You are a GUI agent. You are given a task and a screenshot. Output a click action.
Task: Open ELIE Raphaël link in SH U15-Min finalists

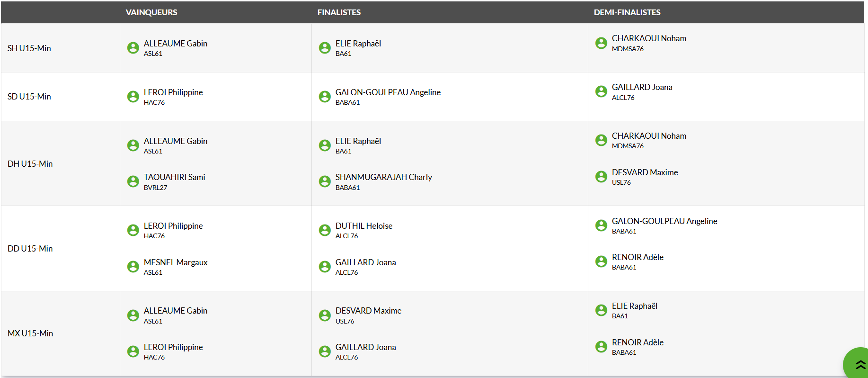358,44
